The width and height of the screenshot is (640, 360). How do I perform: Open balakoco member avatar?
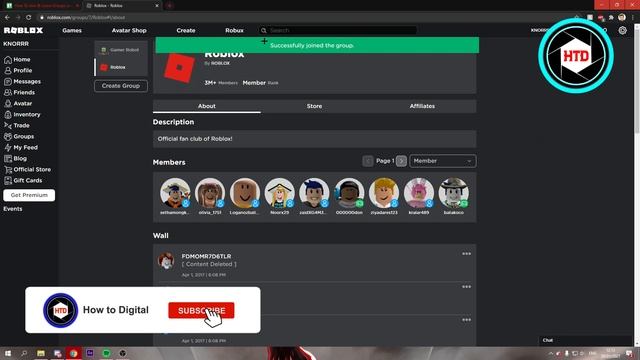[x=453, y=193]
